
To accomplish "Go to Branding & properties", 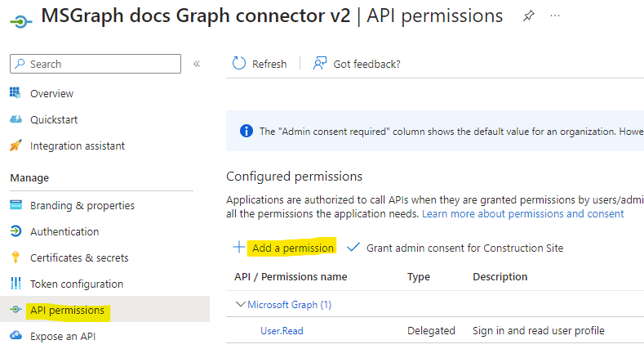I will pos(82,205).
